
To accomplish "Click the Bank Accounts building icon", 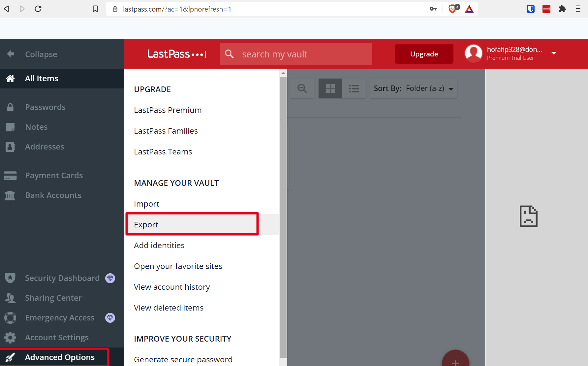I will point(10,195).
